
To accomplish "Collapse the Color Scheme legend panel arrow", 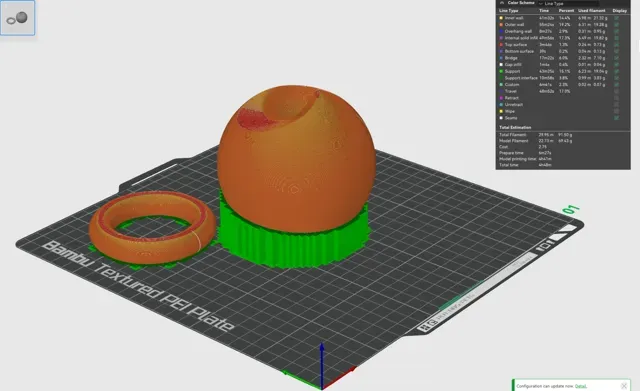I will [x=502, y=3].
